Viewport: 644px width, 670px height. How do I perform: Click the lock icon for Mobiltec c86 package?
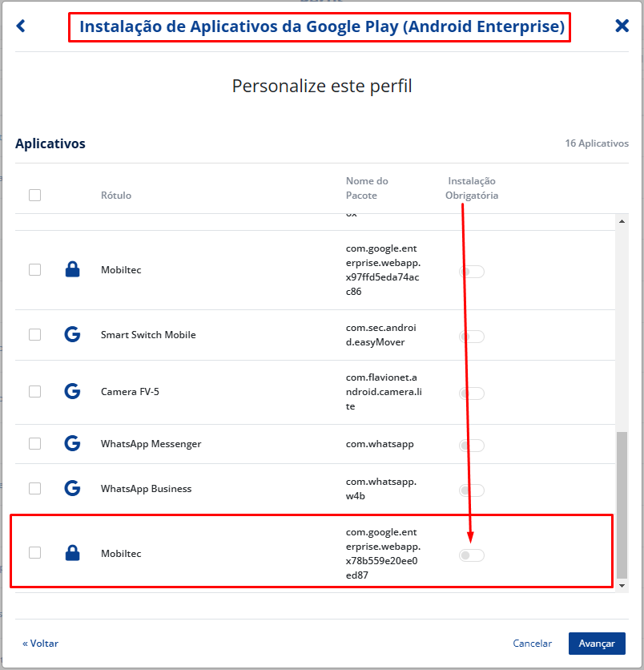(x=73, y=269)
